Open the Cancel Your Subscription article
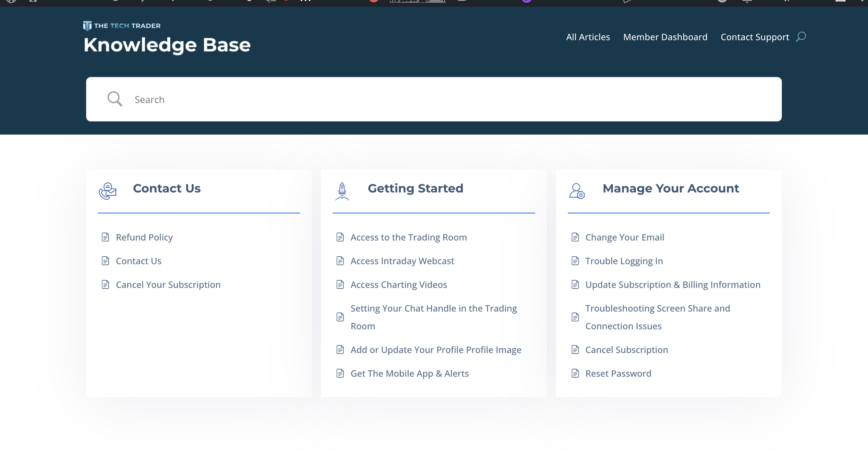 click(168, 284)
